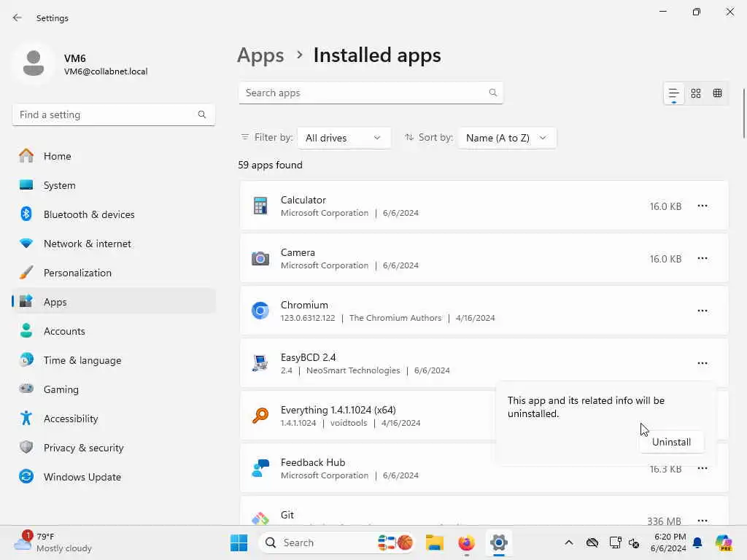Viewport: 747px width, 560px height.
Task: Open notifications bell icon
Action: tap(697, 542)
